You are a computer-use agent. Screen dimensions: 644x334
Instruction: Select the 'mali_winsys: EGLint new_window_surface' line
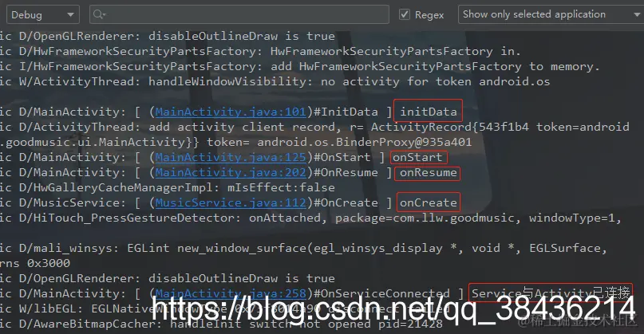[303, 248]
